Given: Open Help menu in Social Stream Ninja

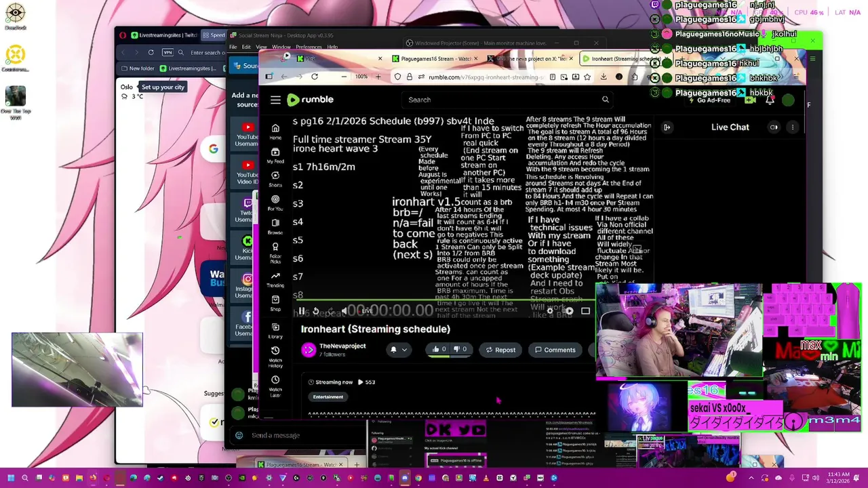Looking at the screenshot, I should [332, 47].
